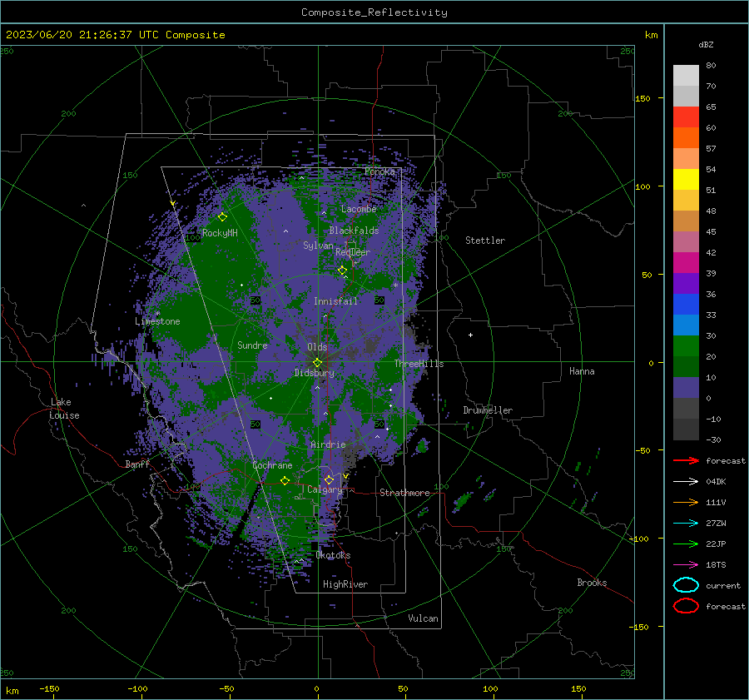Click the Strathmore town label
Image resolution: width=749 pixels, height=700 pixels.
click(404, 493)
